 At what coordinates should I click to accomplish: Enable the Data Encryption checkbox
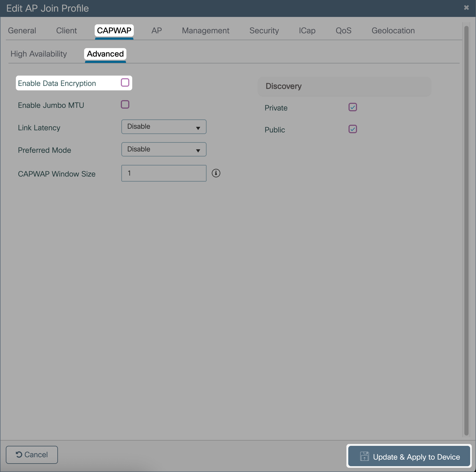click(x=125, y=82)
